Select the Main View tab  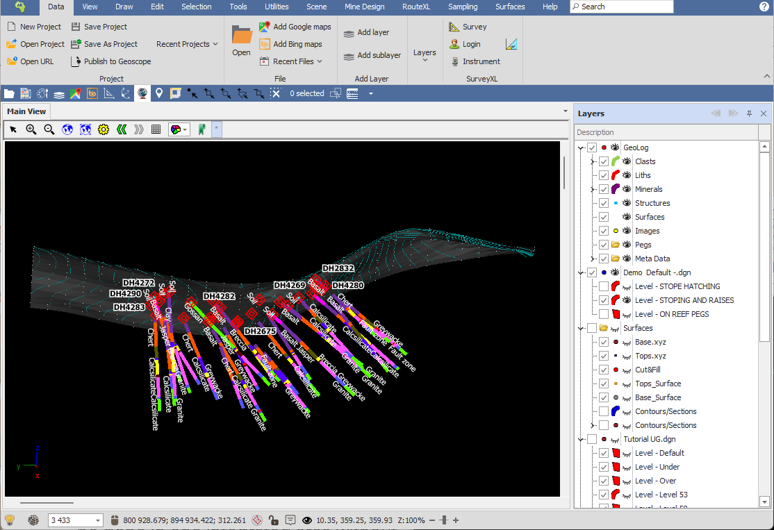tap(26, 112)
